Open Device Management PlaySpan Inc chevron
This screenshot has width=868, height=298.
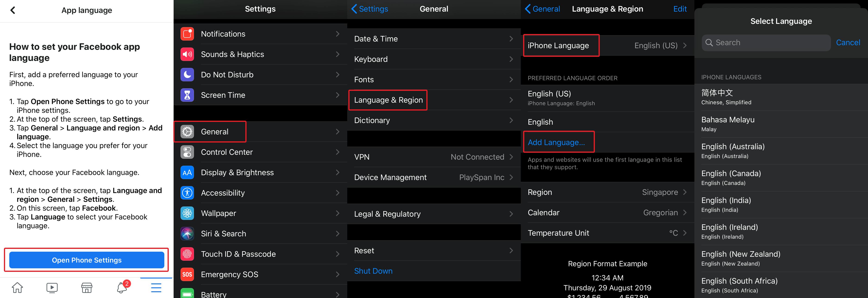[x=511, y=178]
